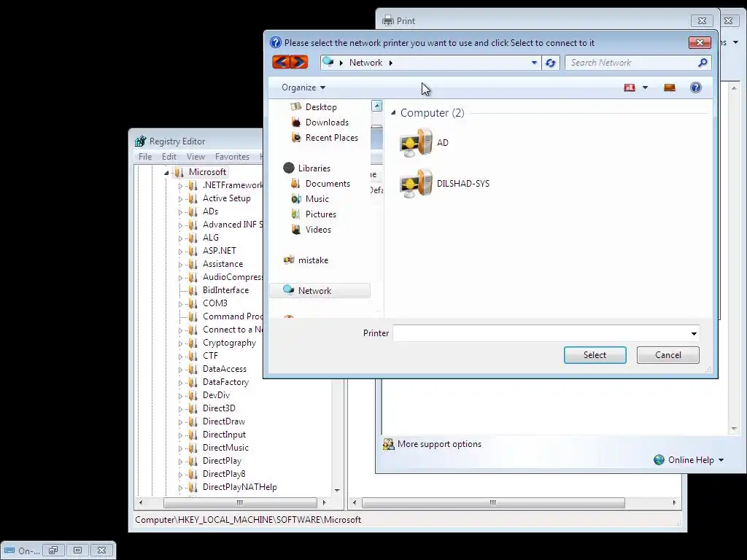Open the Favorites menu in Registry Editor
The image size is (747, 560).
coord(232,157)
